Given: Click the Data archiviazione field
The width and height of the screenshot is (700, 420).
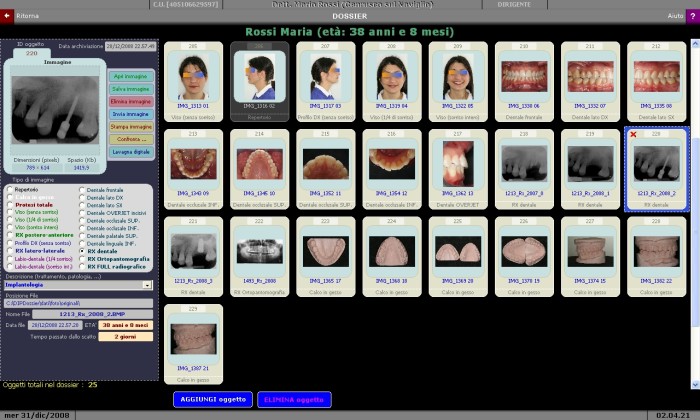Looking at the screenshot, I should tap(130, 46).
